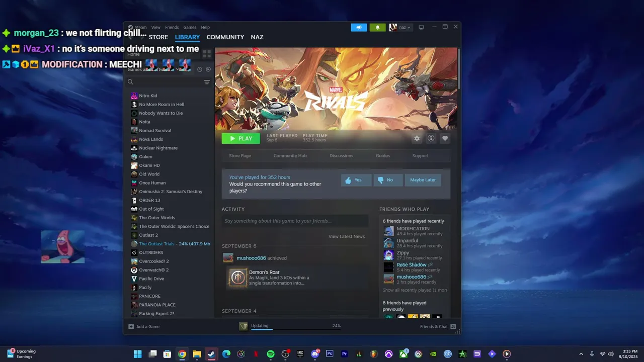The width and height of the screenshot is (644, 362).
Task: Toggle the ready-to-play filter icon
Action: [x=208, y=69]
